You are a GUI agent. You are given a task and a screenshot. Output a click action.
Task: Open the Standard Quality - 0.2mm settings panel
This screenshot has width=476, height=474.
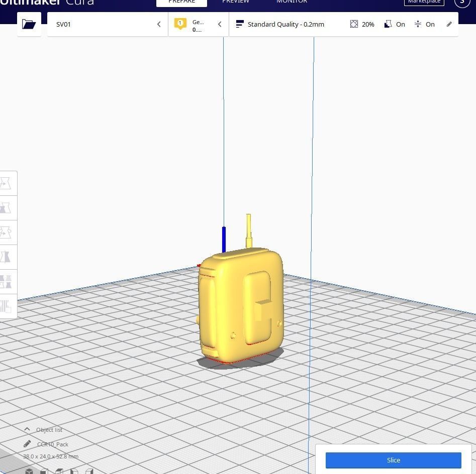[343, 24]
